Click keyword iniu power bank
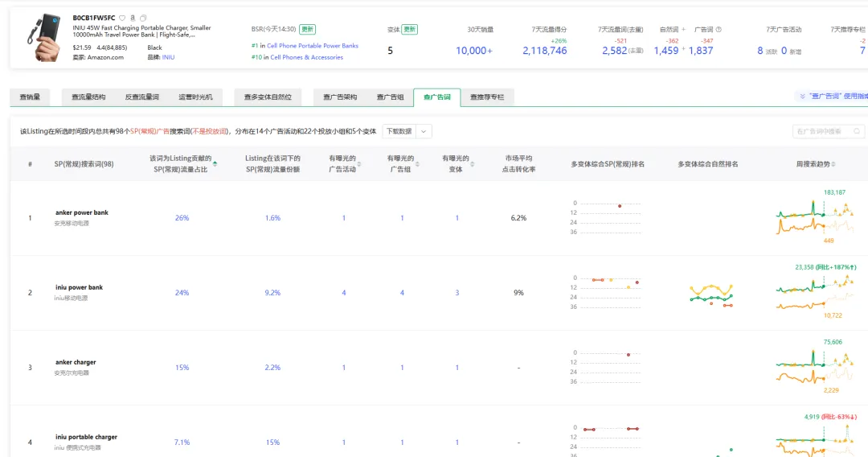The width and height of the screenshot is (868, 457). [79, 287]
